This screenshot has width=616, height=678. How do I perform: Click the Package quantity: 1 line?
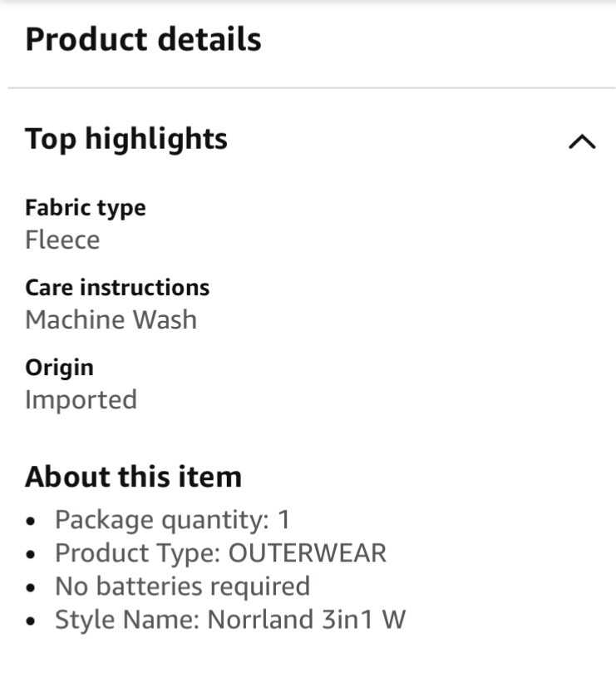click(172, 520)
